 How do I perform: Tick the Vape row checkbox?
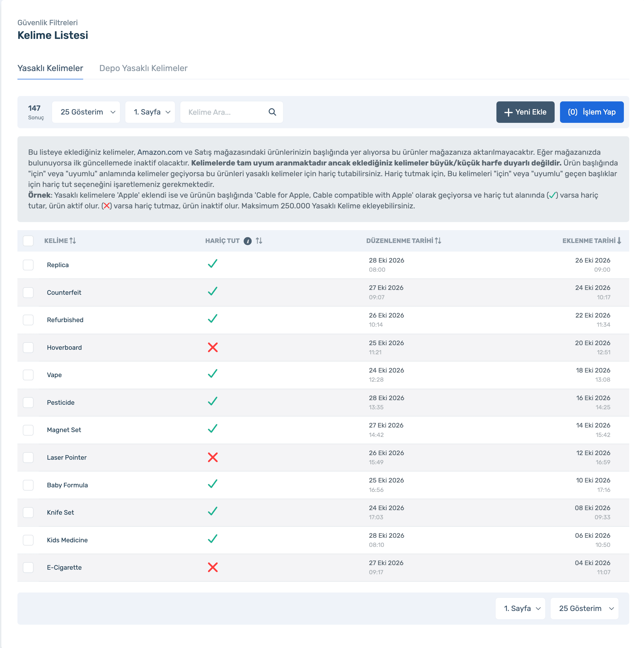click(28, 375)
